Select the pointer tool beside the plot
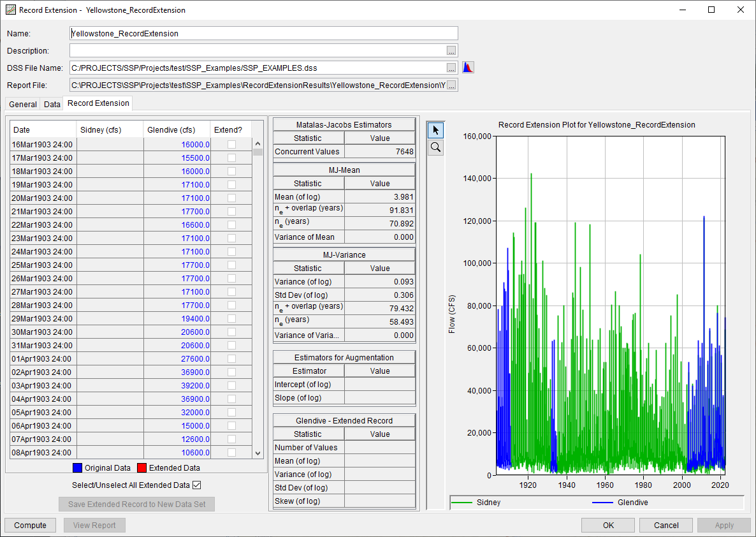 (x=435, y=129)
